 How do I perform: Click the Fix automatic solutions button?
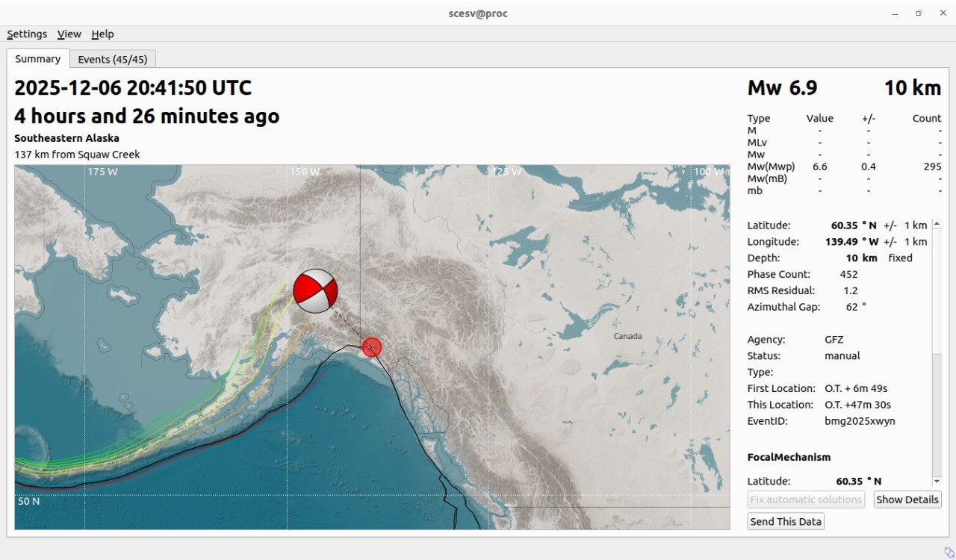tap(806, 500)
